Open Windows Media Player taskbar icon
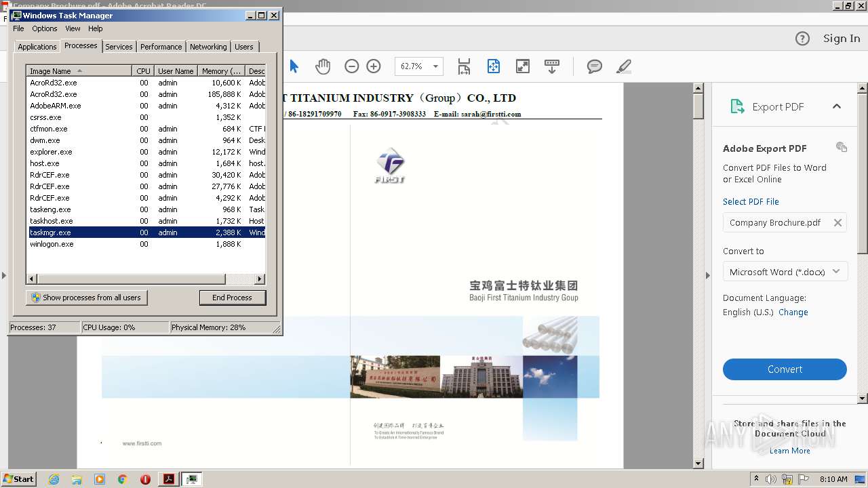This screenshot has width=868, height=488. click(100, 479)
